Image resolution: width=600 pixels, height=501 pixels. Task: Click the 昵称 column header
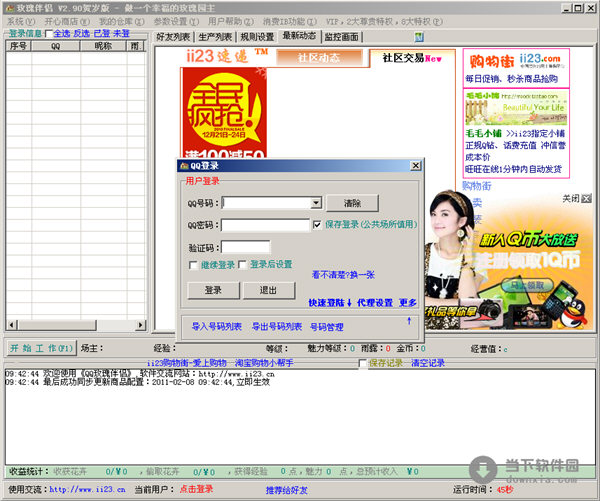pyautogui.click(x=103, y=46)
